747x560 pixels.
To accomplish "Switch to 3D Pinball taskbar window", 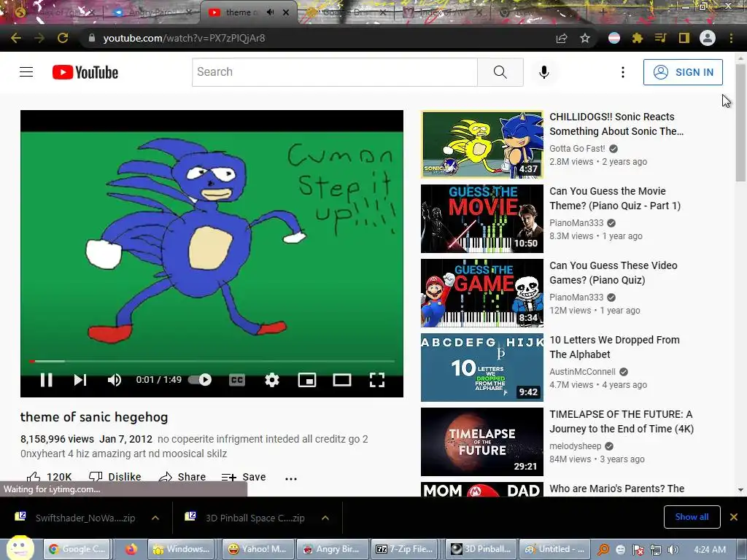I will coord(480,549).
